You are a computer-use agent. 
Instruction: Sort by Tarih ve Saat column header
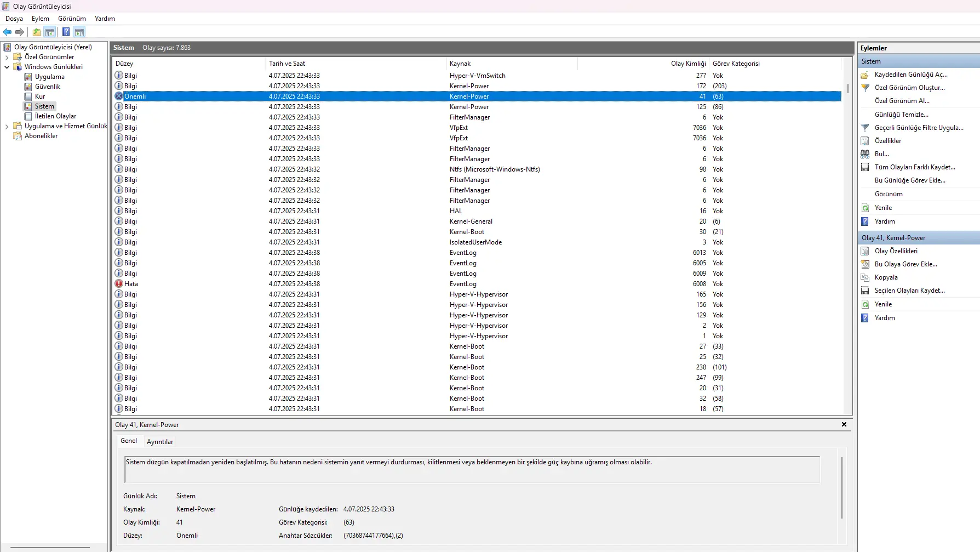coord(356,64)
